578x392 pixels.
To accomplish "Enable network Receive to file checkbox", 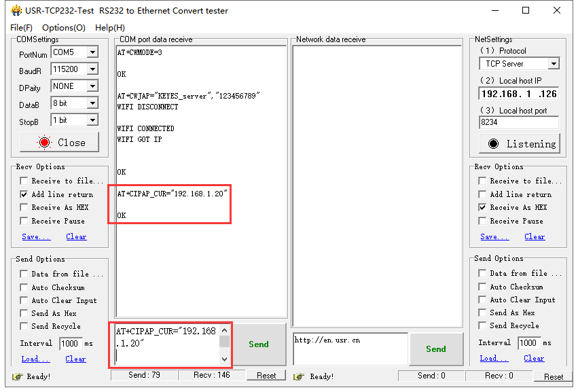I will pyautogui.click(x=482, y=181).
